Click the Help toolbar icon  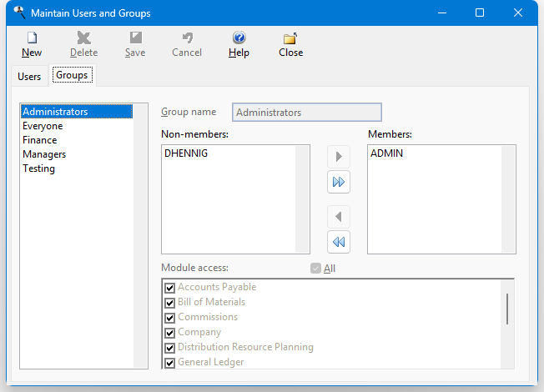pyautogui.click(x=239, y=38)
